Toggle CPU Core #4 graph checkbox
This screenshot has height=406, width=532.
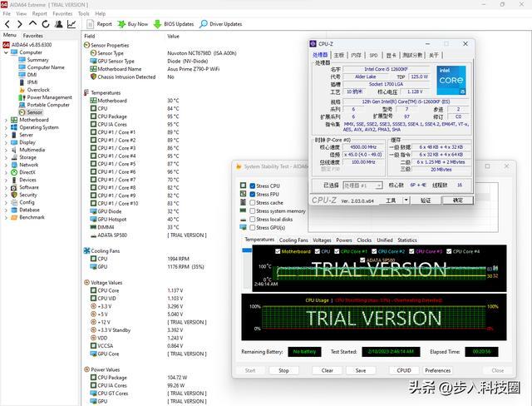pos(449,251)
